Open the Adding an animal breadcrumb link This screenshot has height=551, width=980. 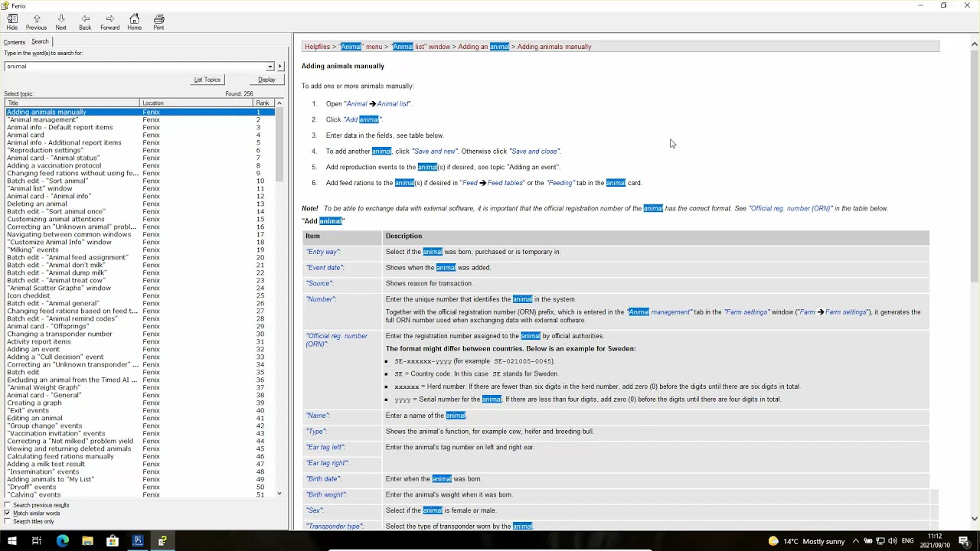point(483,47)
